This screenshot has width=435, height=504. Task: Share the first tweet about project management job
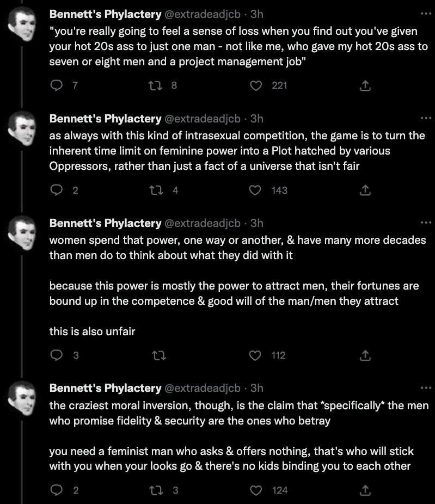tap(365, 85)
